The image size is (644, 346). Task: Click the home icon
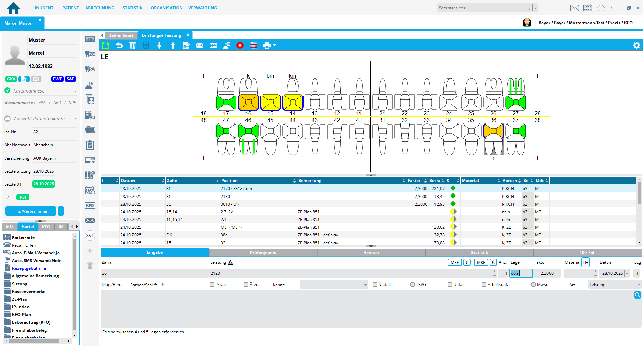[x=13, y=8]
